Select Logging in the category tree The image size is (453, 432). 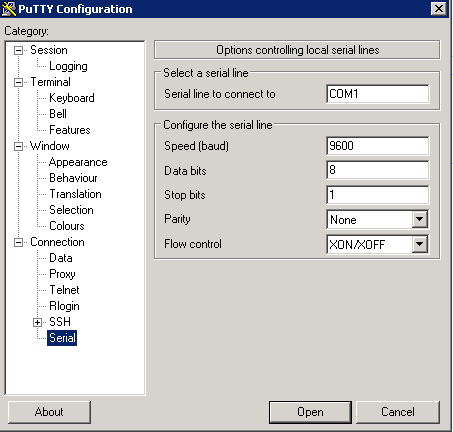[68, 66]
